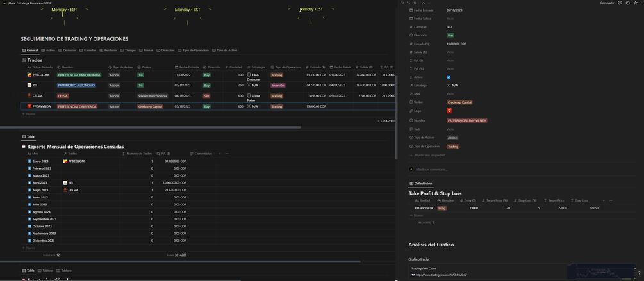Click the Compartir share button
The height and width of the screenshot is (281, 644).
pos(607,3)
